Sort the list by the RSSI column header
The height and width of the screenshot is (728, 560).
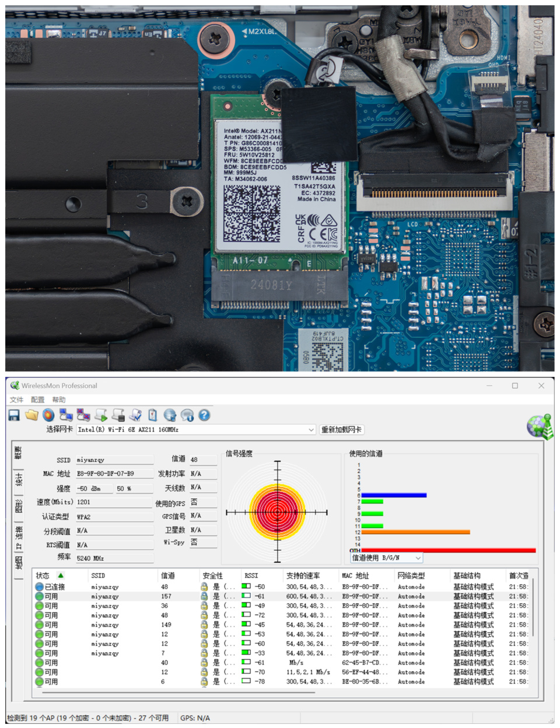[262, 575]
